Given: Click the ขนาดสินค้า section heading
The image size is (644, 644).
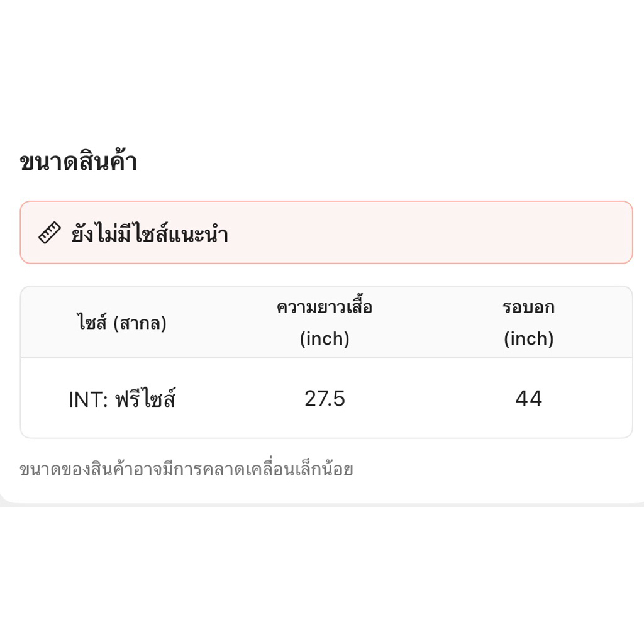Looking at the screenshot, I should pyautogui.click(x=79, y=162).
